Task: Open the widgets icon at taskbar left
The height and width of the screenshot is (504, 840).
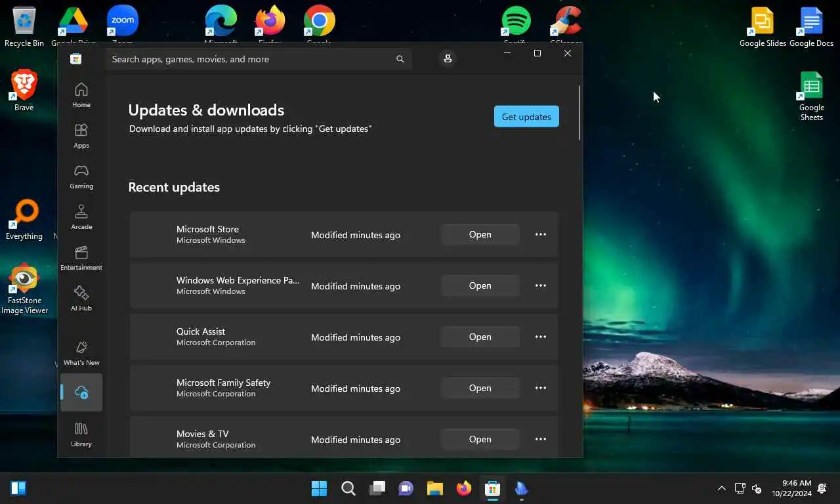Action: pos(18,488)
